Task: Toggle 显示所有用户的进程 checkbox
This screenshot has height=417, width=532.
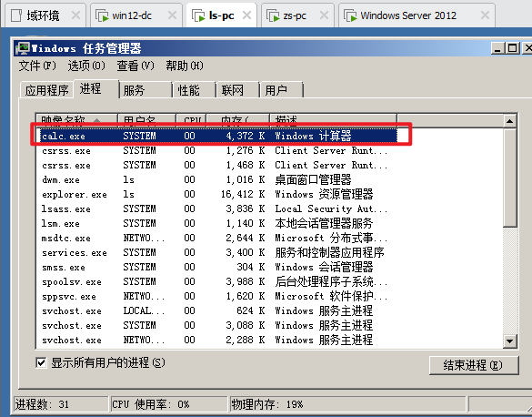Action: click(x=41, y=363)
